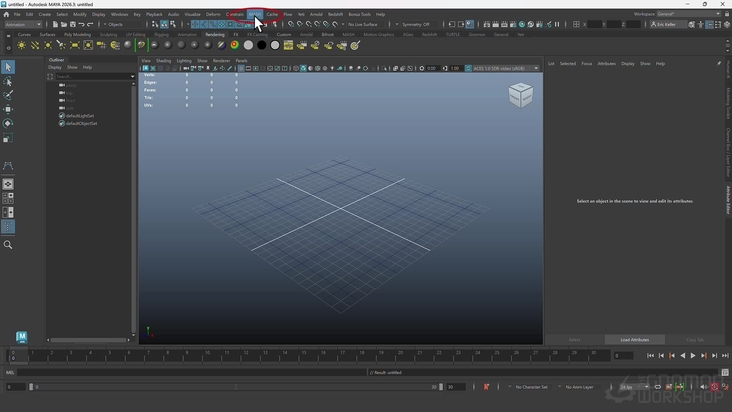The height and width of the screenshot is (412, 732).
Task: Click the Load Attributes button
Action: [x=634, y=339]
